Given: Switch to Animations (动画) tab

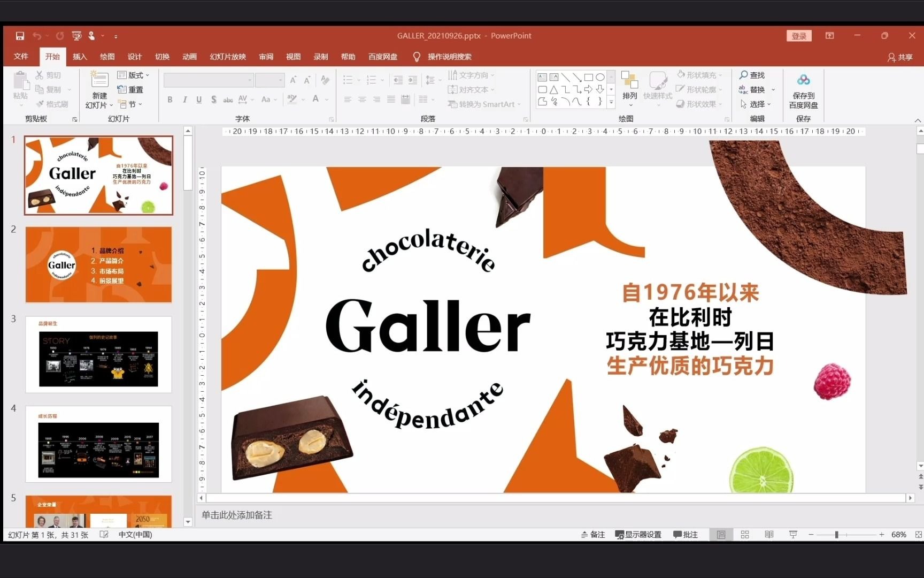Looking at the screenshot, I should point(189,57).
